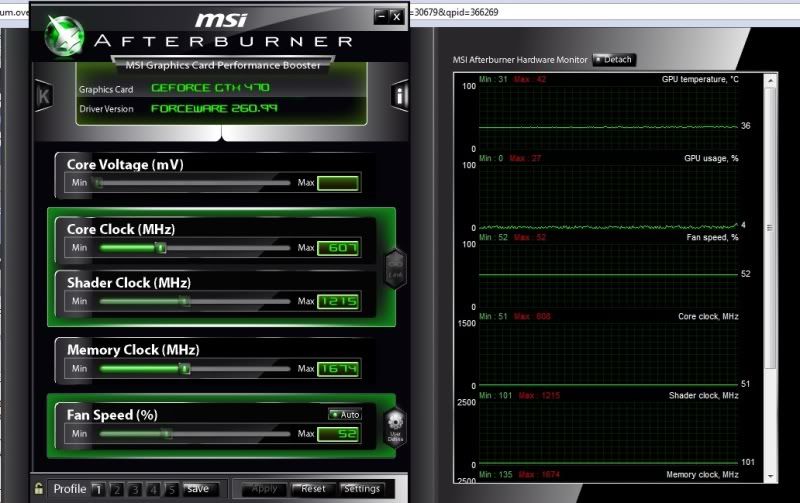Click the Core Clock 607 value field
Viewport: 800px width, 503px height.
(x=338, y=248)
